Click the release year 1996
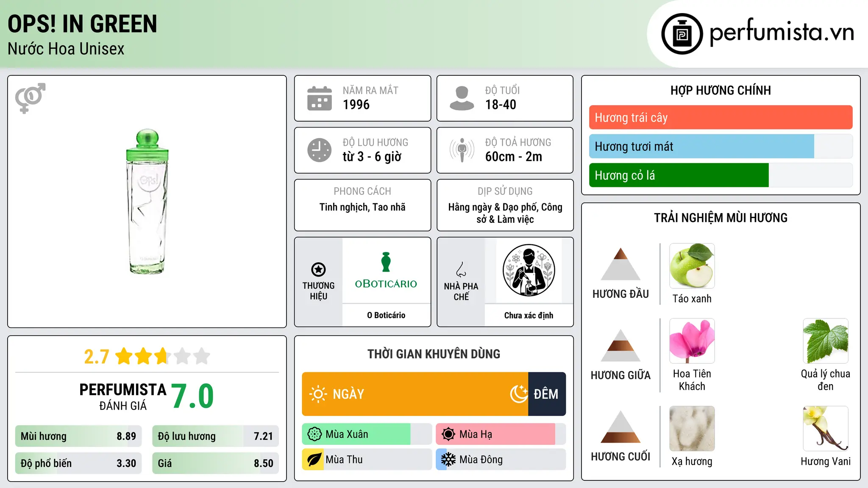The image size is (868, 488). (x=356, y=105)
